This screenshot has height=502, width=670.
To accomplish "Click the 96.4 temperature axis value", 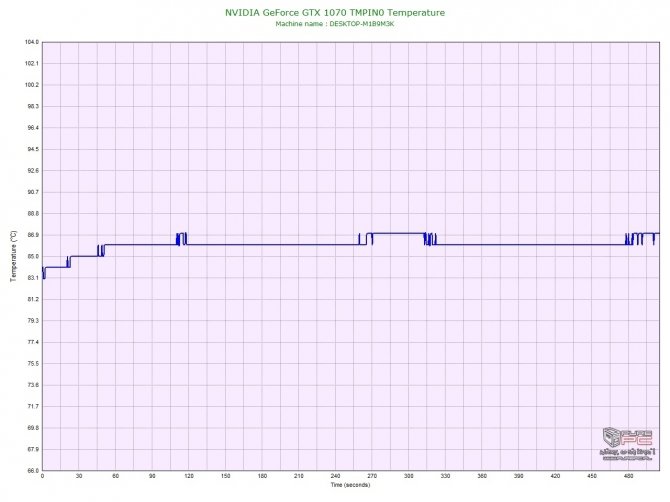I will pyautogui.click(x=33, y=127).
